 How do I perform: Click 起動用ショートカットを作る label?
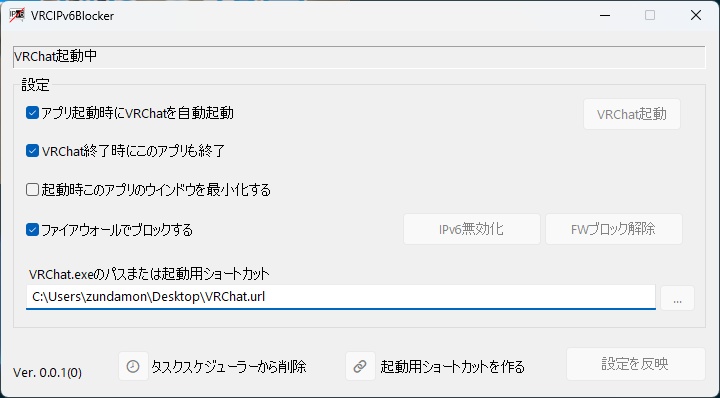pyautogui.click(x=452, y=366)
